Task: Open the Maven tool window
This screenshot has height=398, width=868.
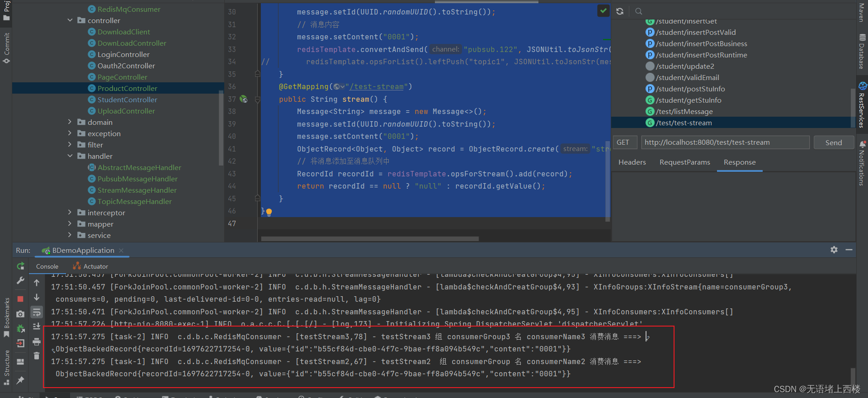Action: click(x=862, y=12)
